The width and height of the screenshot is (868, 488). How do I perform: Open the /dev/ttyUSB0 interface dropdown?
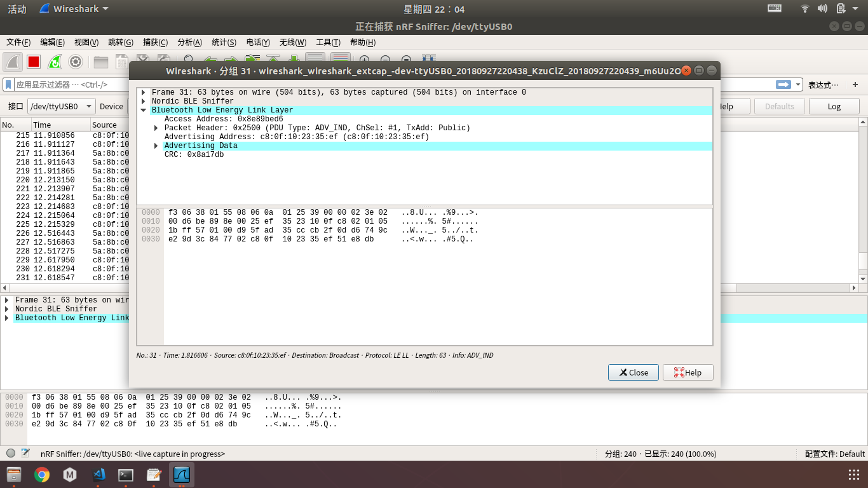coord(61,106)
